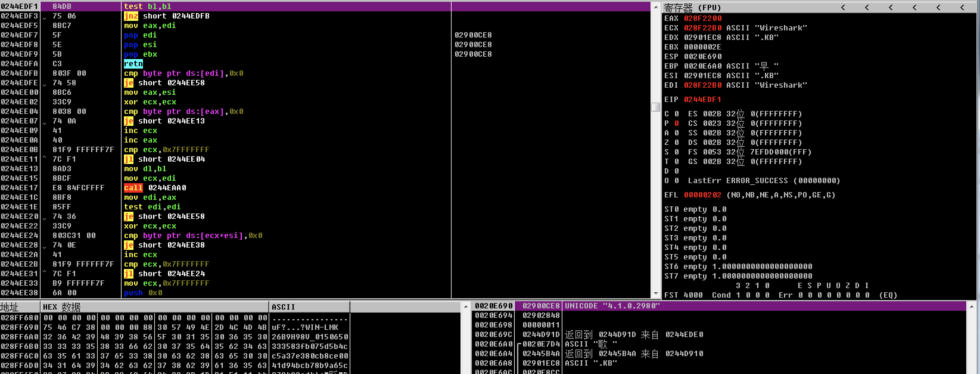Click the hex dump pane scroll-up arrow
980x374 pixels.
click(x=466, y=306)
